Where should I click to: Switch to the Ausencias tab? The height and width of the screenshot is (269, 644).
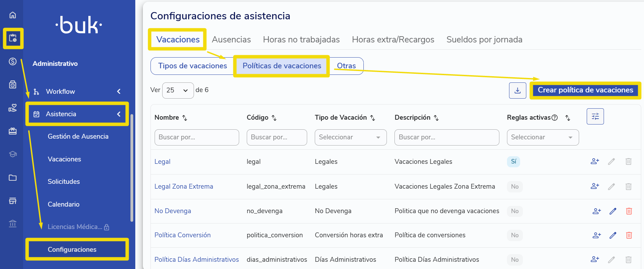point(231,40)
